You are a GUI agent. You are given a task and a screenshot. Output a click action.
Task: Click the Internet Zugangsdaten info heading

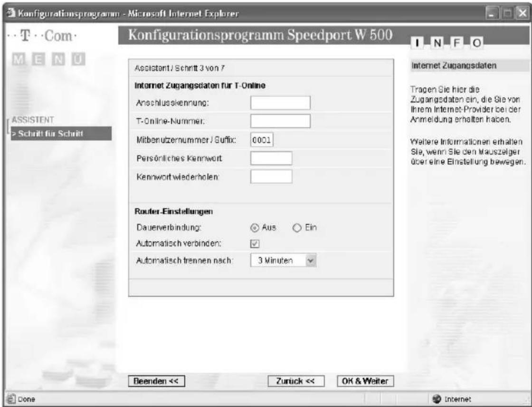454,66
